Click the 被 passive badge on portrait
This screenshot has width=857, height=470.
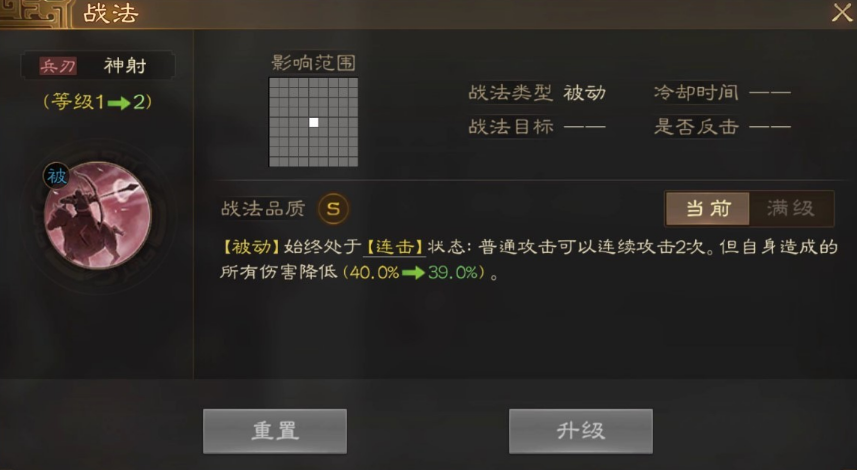click(x=56, y=176)
